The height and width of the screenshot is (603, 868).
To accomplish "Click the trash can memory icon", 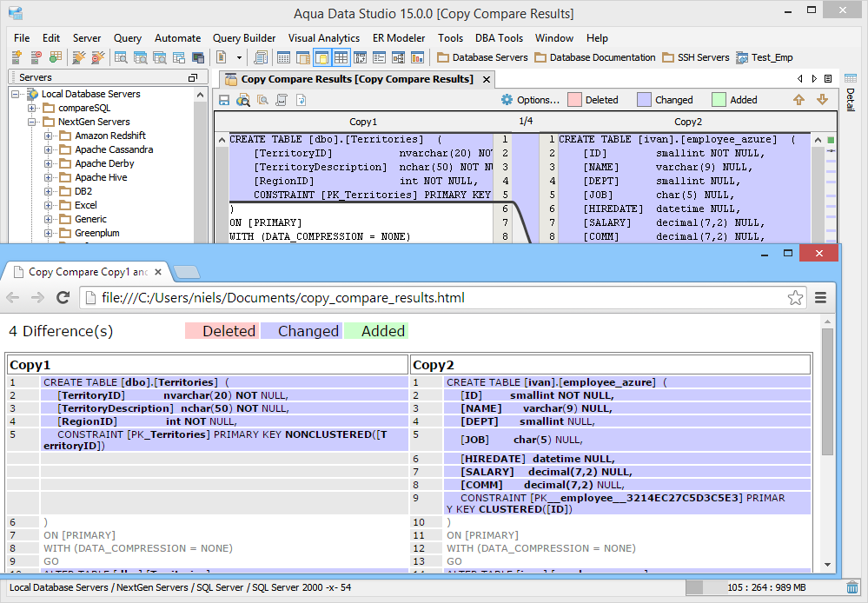I will (851, 588).
